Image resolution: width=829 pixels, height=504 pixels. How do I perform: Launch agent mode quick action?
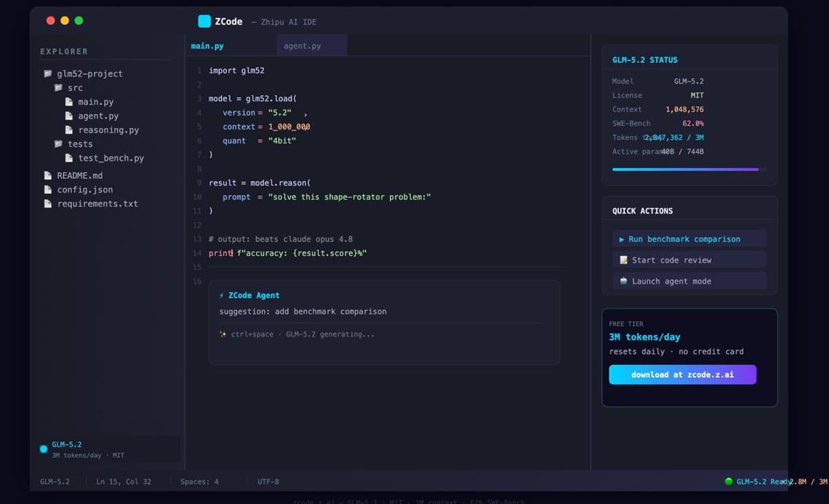(689, 281)
